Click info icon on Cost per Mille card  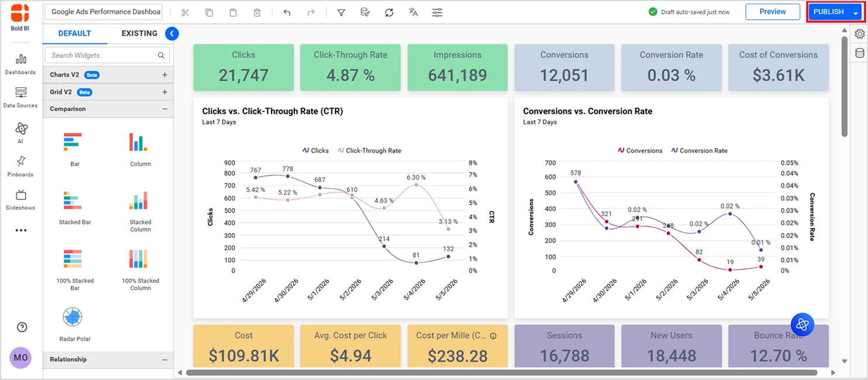click(493, 336)
